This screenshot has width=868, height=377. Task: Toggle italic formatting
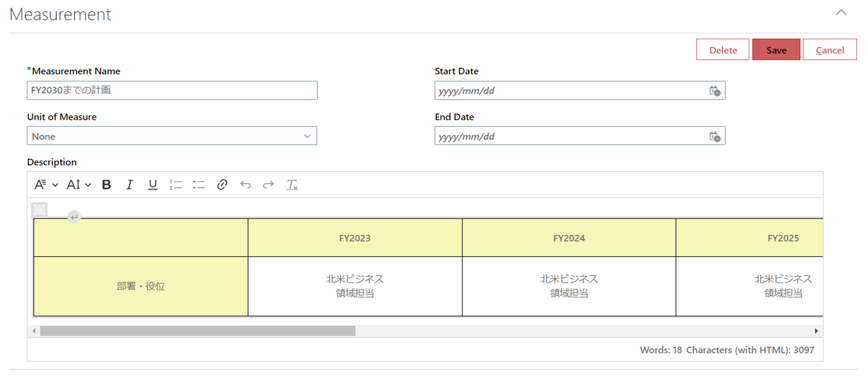[x=129, y=184]
